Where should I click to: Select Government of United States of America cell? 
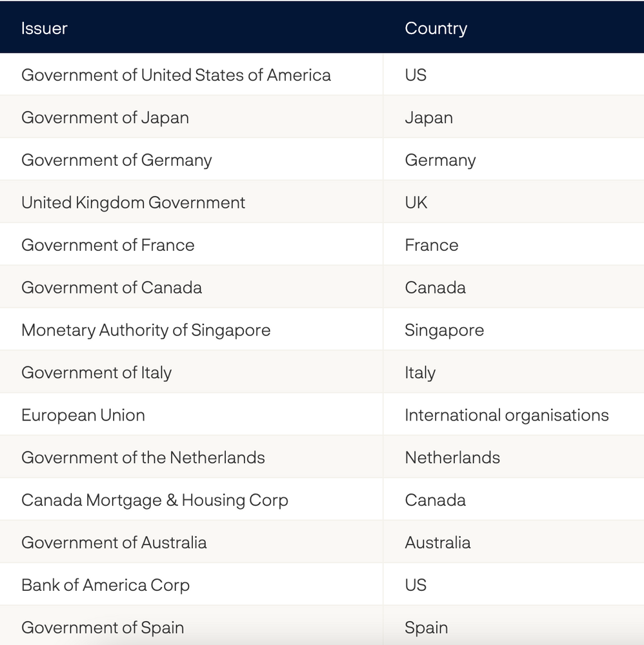pyautogui.click(x=176, y=75)
